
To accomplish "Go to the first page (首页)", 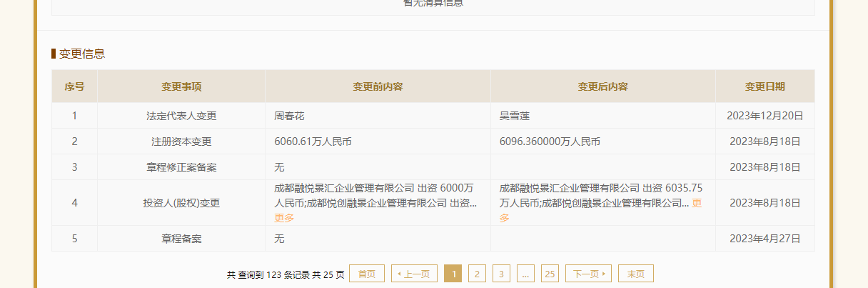I will click(366, 274).
